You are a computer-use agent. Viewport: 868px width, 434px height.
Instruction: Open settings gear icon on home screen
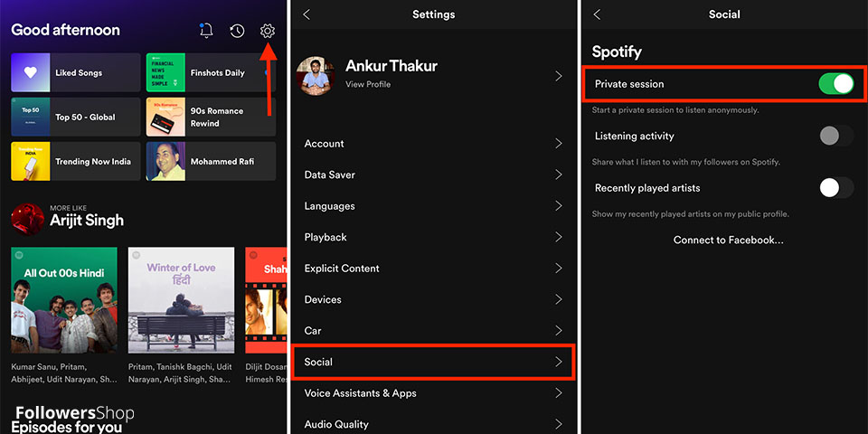[268, 31]
